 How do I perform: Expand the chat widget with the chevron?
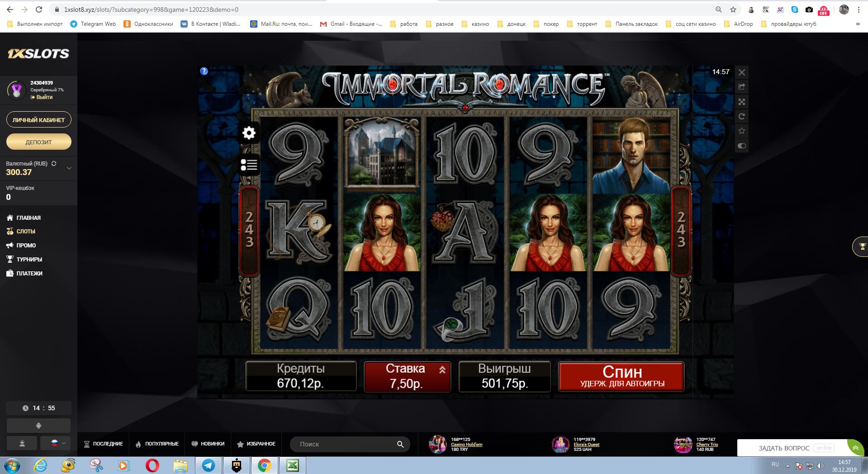click(855, 448)
